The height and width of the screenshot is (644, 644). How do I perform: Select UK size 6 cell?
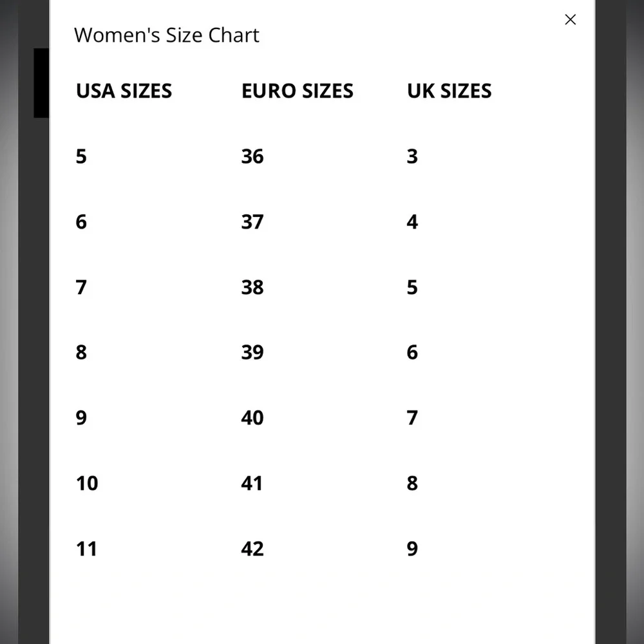[412, 352]
